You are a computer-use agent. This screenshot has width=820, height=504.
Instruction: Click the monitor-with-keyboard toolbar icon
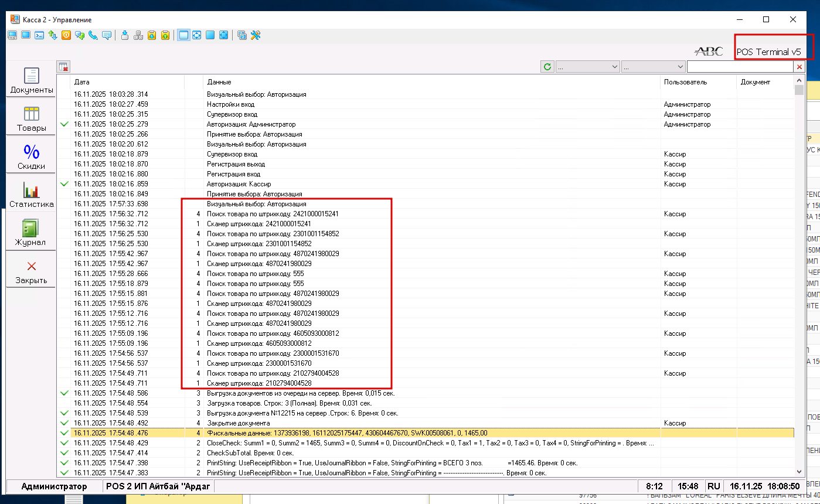click(12, 35)
